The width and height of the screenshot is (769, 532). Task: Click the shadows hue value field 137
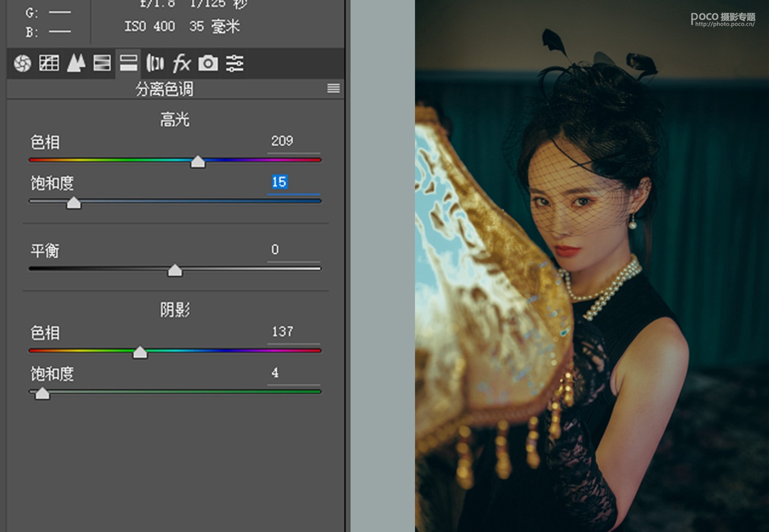(282, 332)
